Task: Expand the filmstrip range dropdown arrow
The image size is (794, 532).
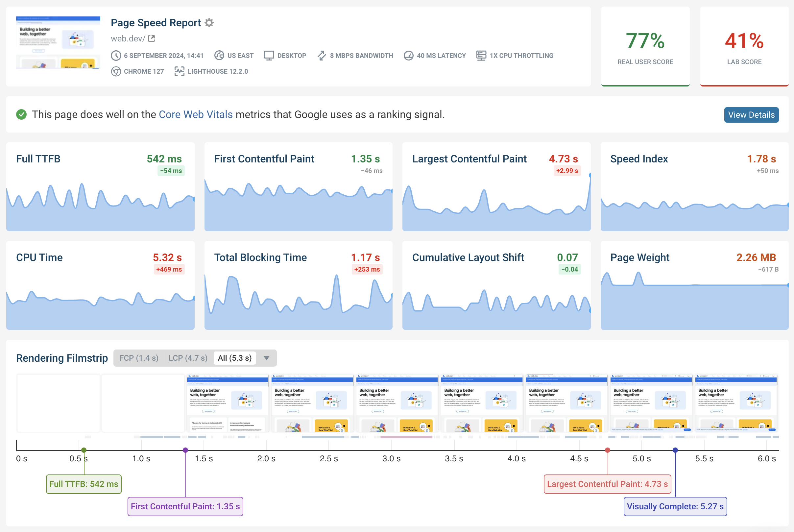Action: (267, 358)
